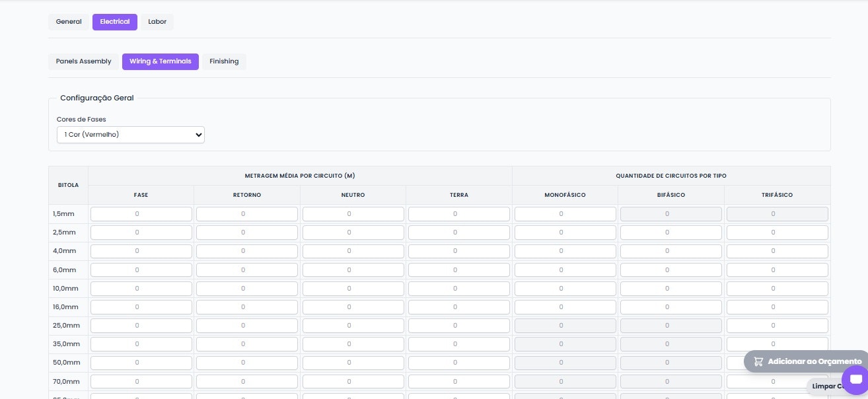Focus the Fase field for 35,0mm
The height and width of the screenshot is (399, 868).
click(x=141, y=344)
